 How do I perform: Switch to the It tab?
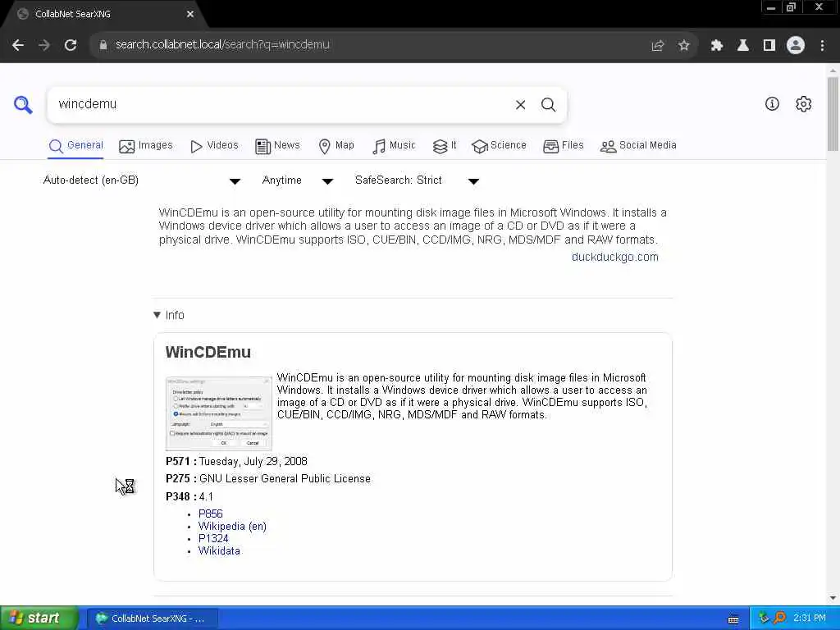tap(445, 146)
